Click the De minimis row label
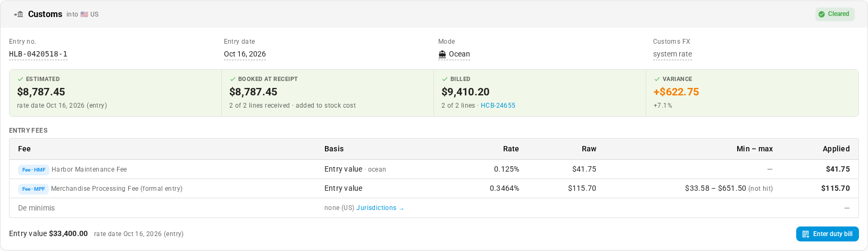 [x=36, y=208]
